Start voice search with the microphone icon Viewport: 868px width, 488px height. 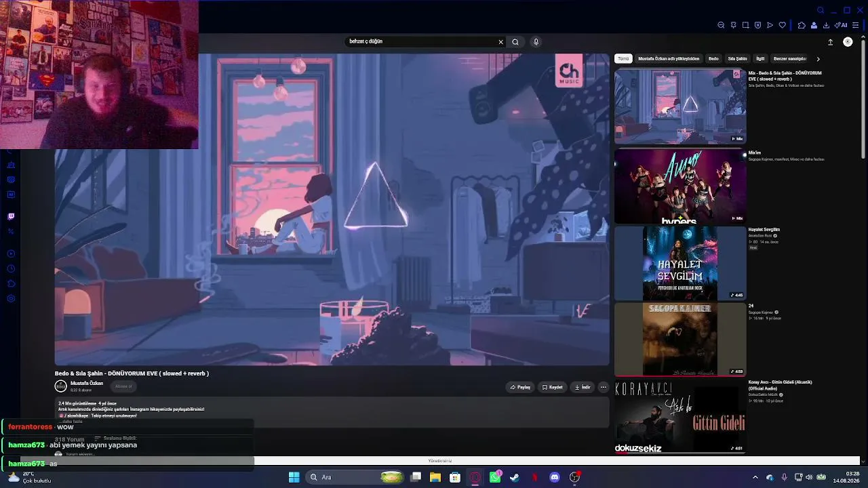[x=536, y=42]
